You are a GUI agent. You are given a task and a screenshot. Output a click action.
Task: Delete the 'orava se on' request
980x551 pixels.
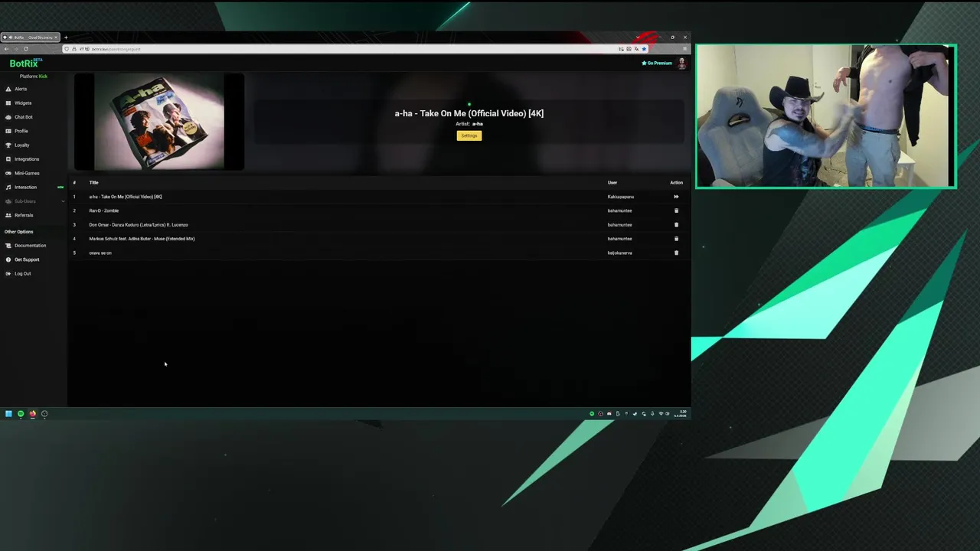click(x=676, y=253)
